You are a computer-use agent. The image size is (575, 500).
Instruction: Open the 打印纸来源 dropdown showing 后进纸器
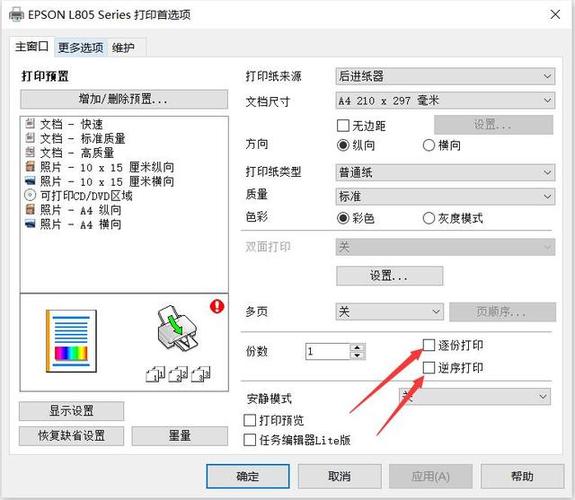[x=445, y=76]
